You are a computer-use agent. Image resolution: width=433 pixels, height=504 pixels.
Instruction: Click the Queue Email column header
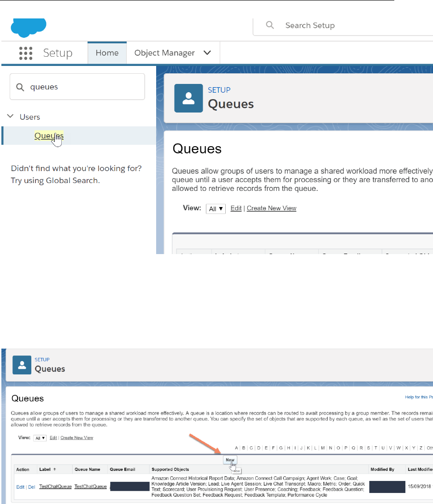(x=122, y=469)
